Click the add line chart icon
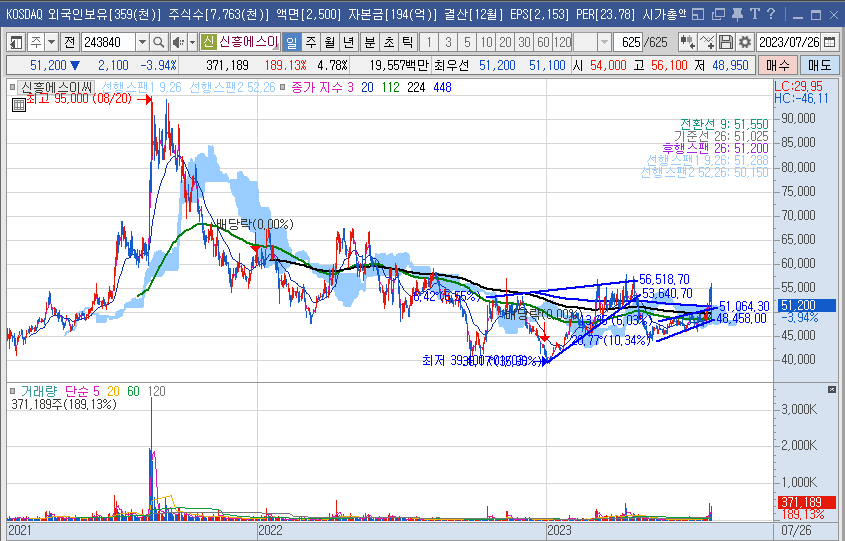The image size is (845, 541). [x=707, y=41]
